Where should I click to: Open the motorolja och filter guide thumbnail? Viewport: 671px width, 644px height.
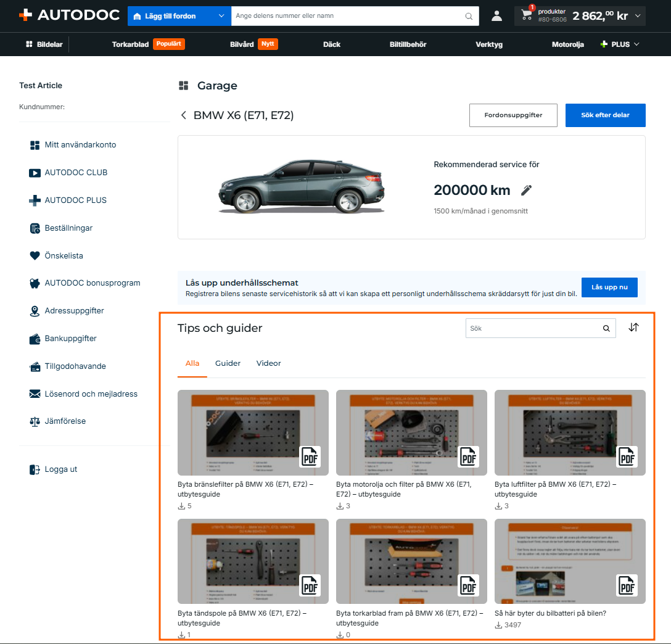click(x=411, y=432)
